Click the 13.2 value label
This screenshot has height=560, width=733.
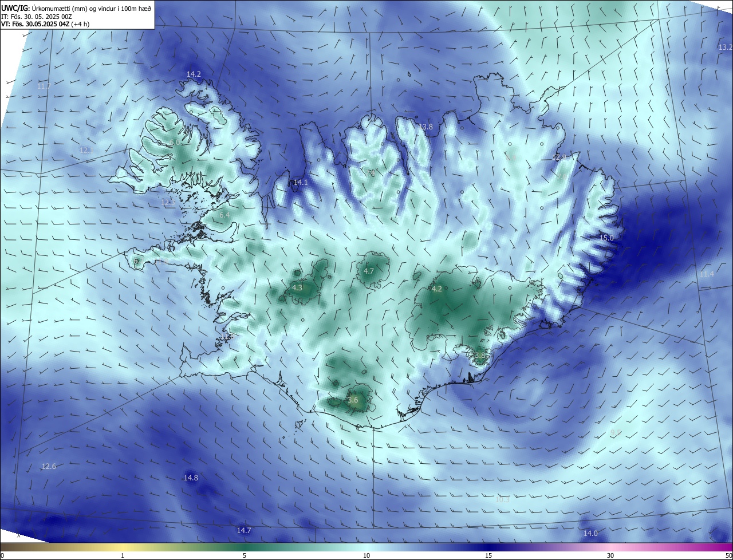(726, 47)
